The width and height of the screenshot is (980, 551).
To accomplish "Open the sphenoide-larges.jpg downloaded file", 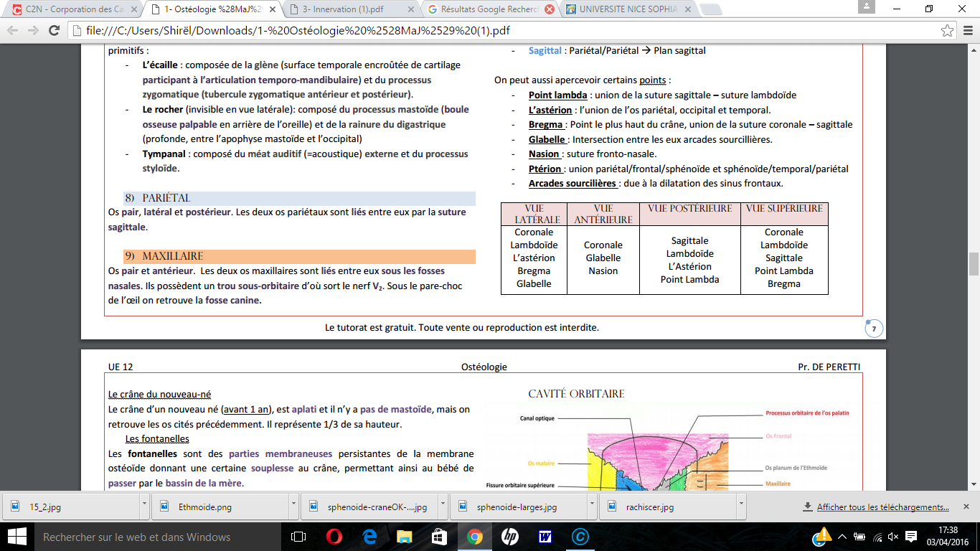I will coord(515,507).
